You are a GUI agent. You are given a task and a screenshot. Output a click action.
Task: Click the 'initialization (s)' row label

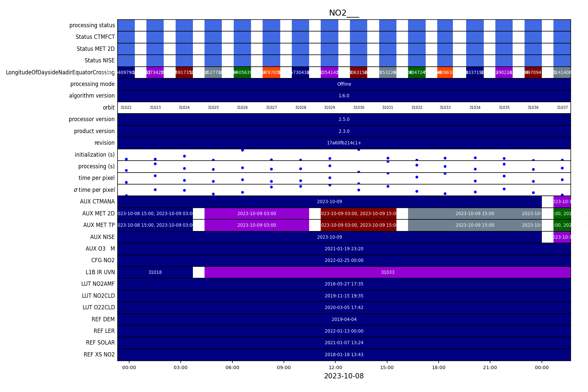pos(95,155)
